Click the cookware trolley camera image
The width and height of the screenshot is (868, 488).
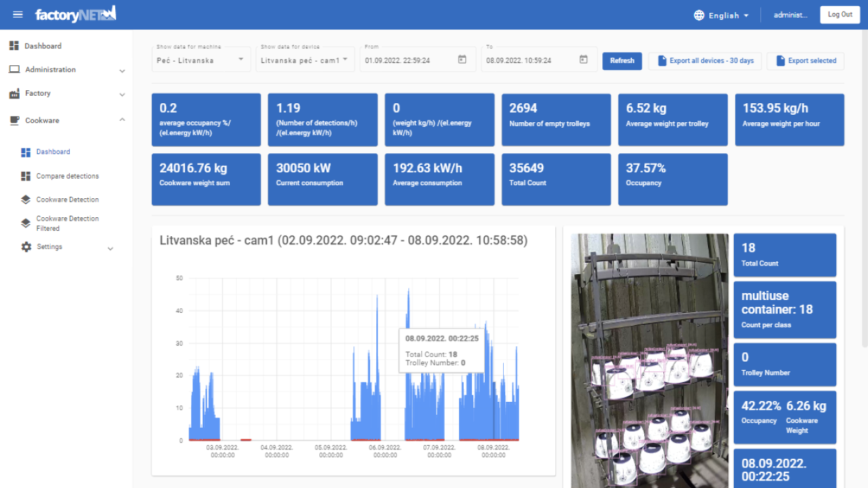coord(650,360)
